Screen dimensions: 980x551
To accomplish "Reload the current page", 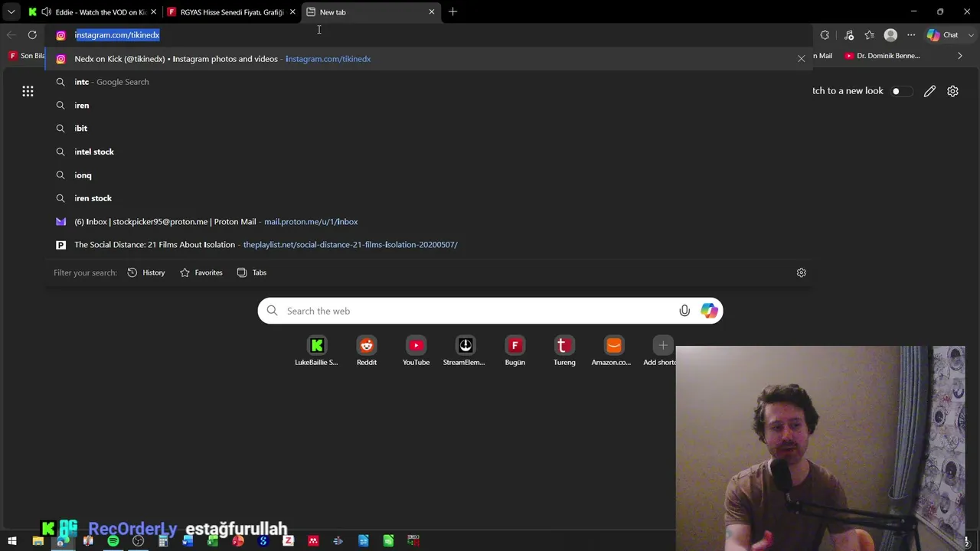I will [32, 35].
